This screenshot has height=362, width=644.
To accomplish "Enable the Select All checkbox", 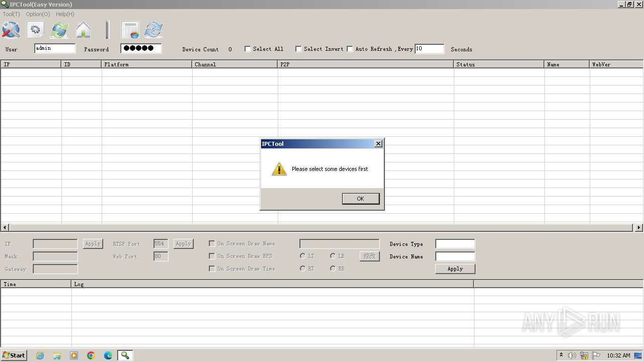I will pos(248,49).
